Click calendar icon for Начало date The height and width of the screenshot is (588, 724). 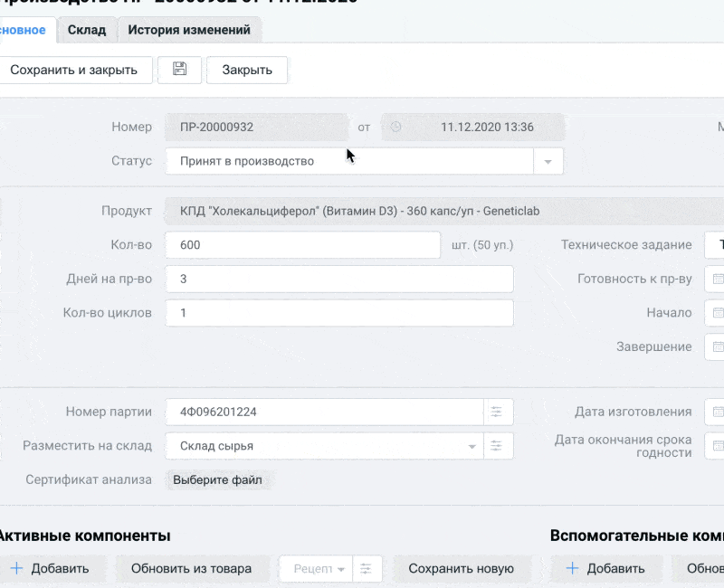point(718,313)
